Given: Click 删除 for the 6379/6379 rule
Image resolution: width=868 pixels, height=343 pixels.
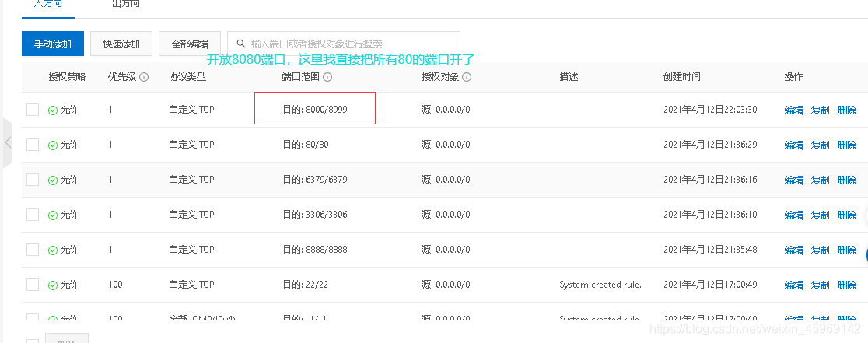Looking at the screenshot, I should point(847,180).
